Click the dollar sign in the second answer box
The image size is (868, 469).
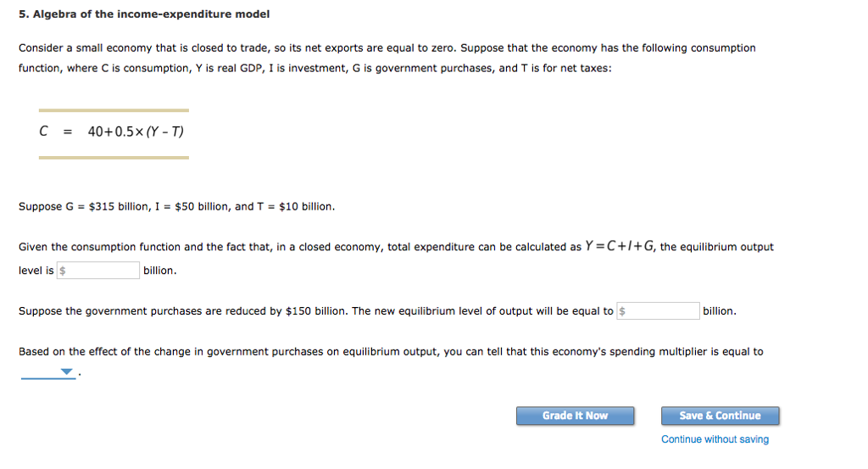(x=622, y=311)
